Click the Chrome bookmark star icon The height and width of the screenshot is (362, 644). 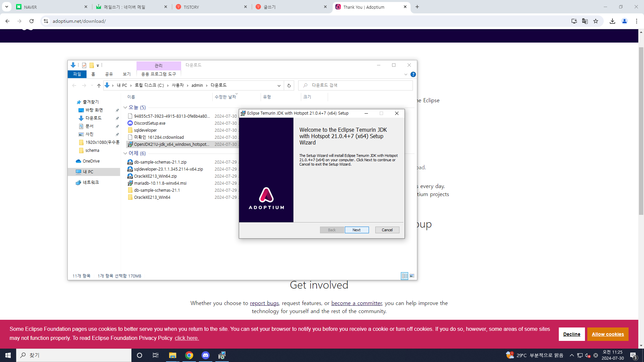[x=596, y=21]
